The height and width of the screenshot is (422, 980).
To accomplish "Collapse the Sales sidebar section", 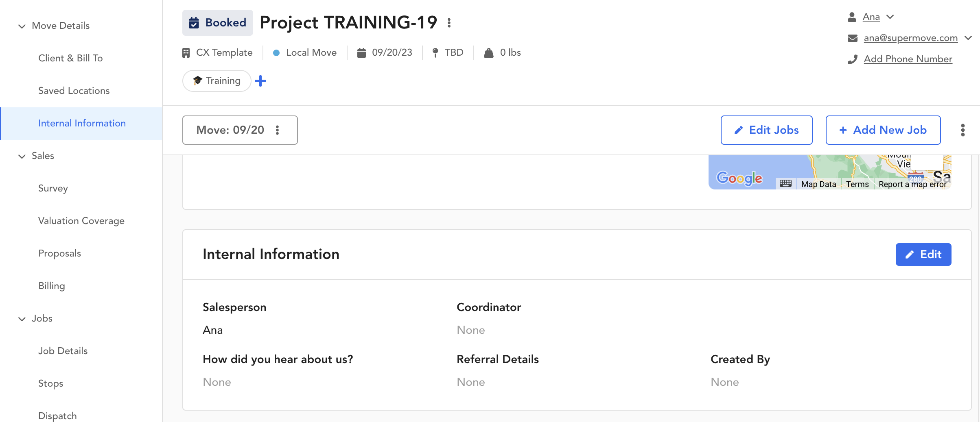I will [22, 156].
